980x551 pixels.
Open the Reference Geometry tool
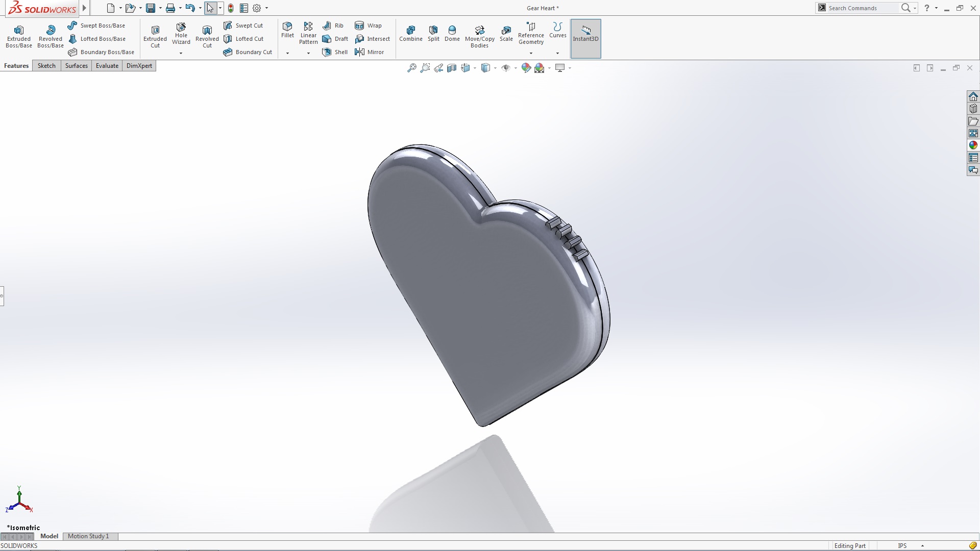pyautogui.click(x=531, y=34)
